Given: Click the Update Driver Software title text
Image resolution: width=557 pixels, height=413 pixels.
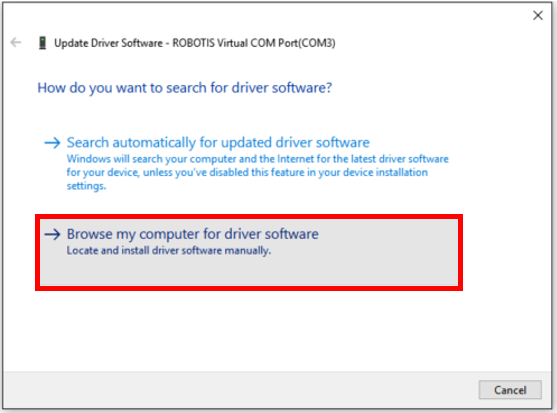Looking at the screenshot, I should click(108, 43).
